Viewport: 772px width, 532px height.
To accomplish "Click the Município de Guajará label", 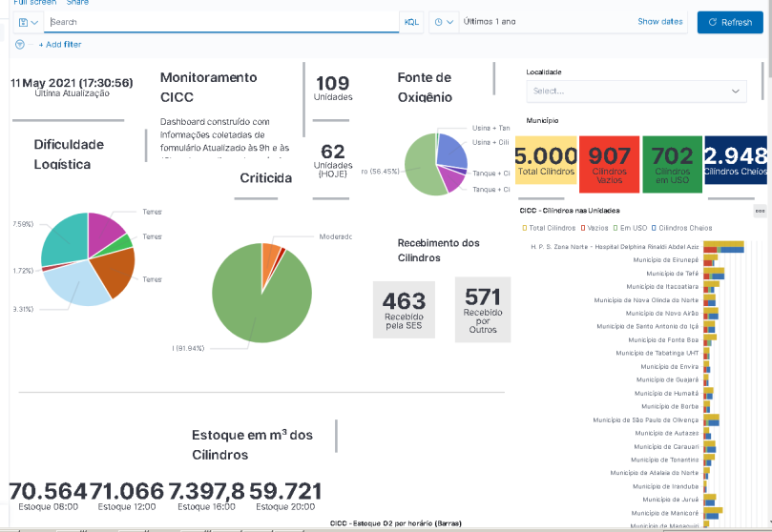I will pos(667,379).
